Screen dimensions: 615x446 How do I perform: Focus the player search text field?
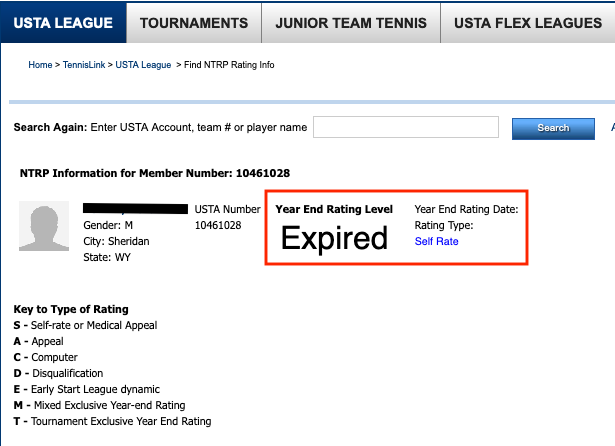pyautogui.click(x=405, y=127)
